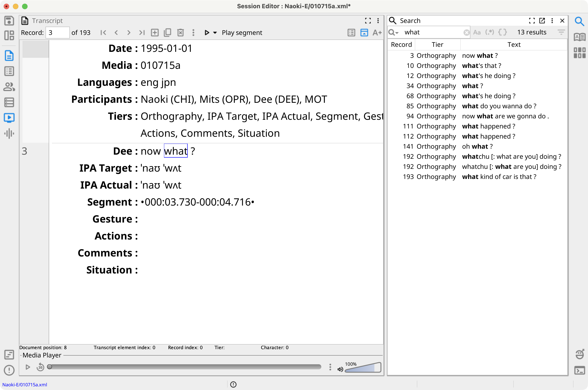Viewport: 588px width, 390px height.
Task: Open the participants icon in left sidebar
Action: [x=9, y=87]
